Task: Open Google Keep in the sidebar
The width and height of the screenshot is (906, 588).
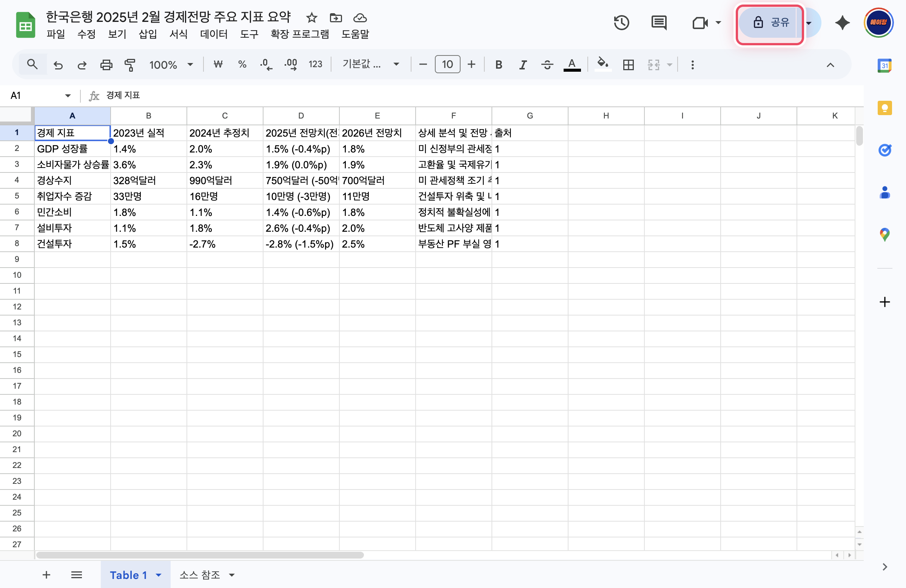Action: (885, 108)
